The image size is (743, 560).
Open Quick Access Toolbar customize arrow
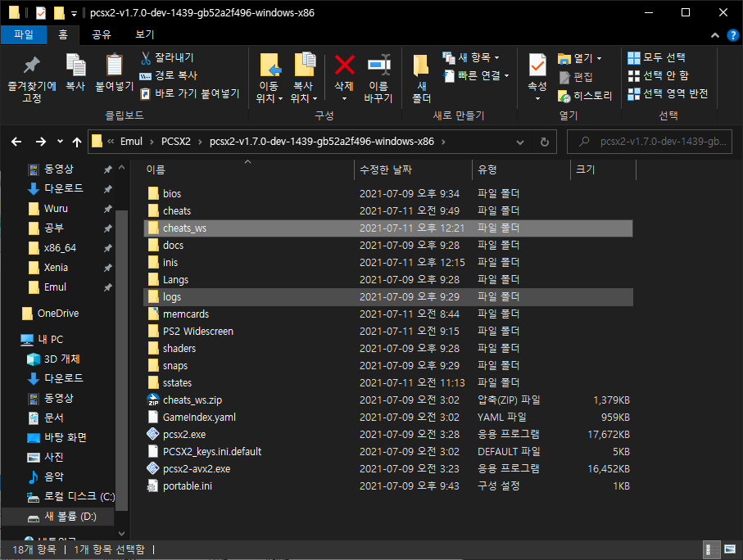74,14
